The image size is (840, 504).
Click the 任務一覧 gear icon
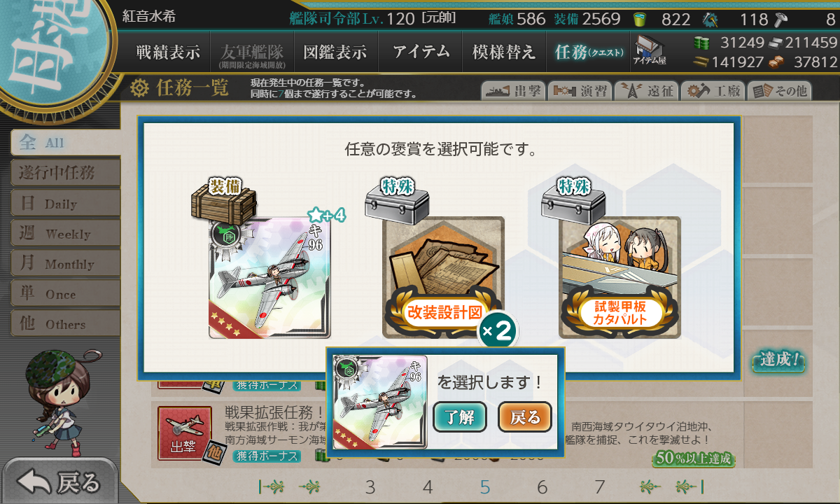click(x=140, y=87)
